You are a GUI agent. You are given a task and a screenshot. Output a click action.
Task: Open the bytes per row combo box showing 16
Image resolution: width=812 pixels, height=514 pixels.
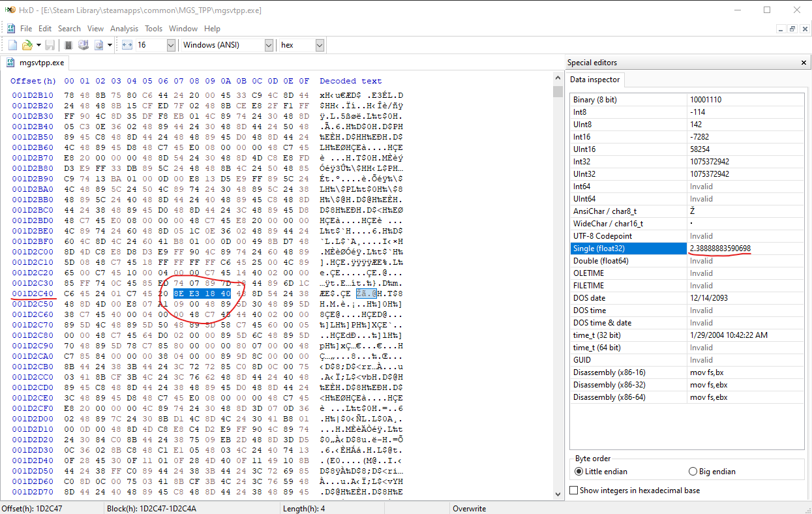point(155,45)
